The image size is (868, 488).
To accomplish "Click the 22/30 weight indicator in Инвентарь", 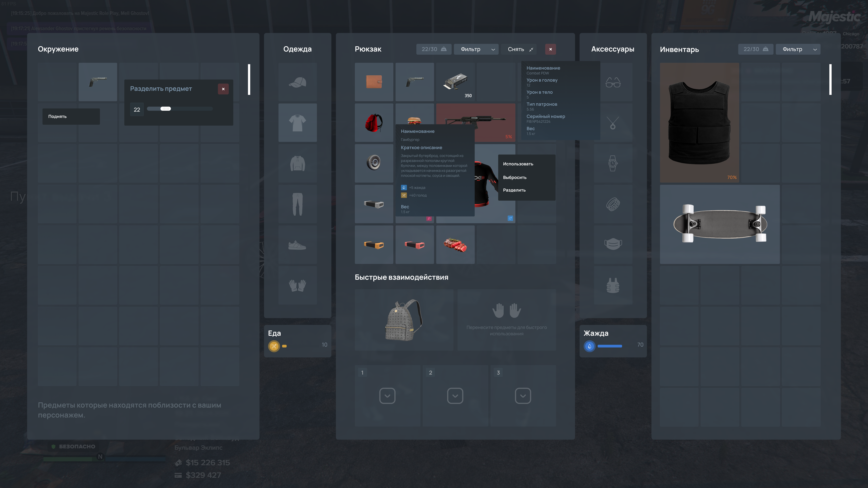I will 756,49.
